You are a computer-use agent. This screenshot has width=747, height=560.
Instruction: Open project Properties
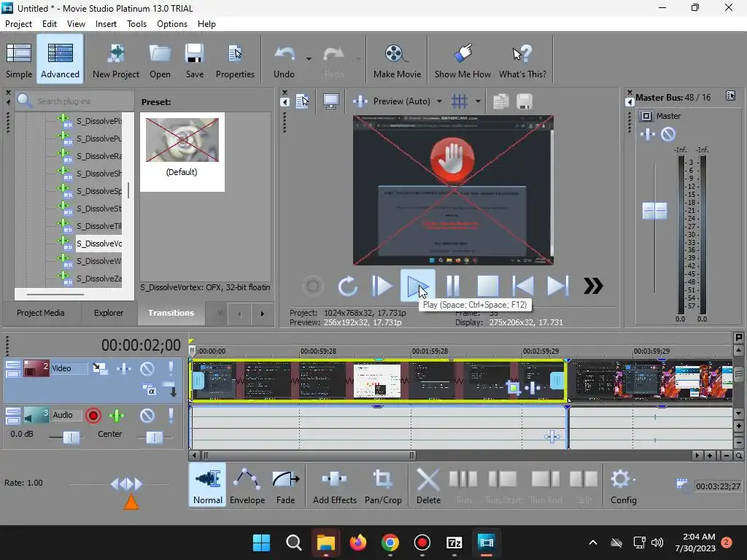click(x=235, y=61)
